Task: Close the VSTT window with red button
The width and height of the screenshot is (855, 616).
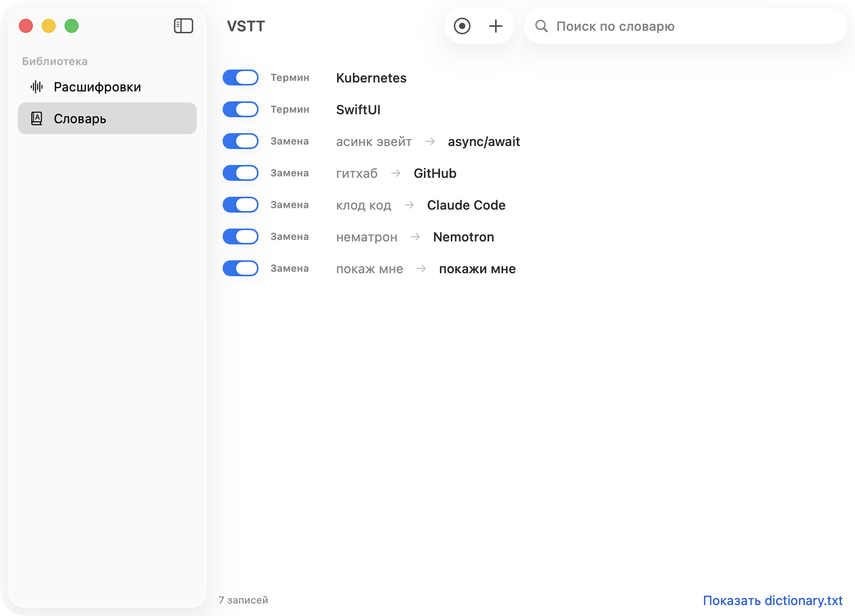Action: tap(26, 26)
